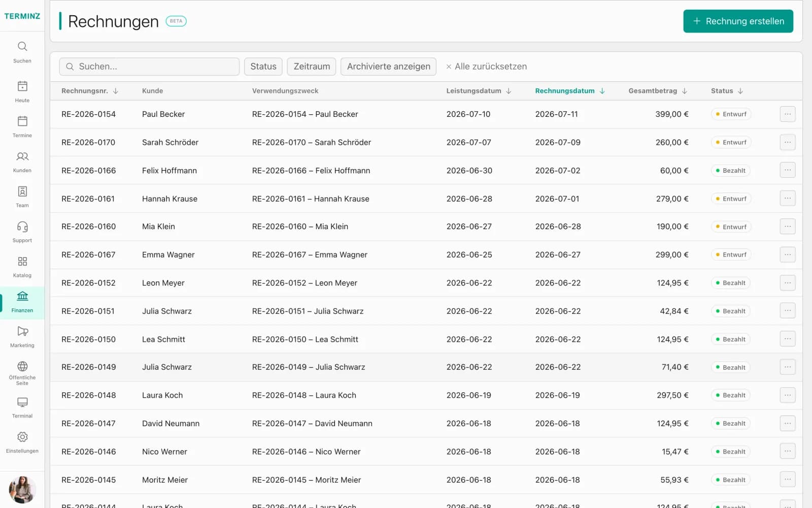Click Bezahlt status of Leon Meyer
This screenshot has height=508, width=812.
tap(730, 283)
